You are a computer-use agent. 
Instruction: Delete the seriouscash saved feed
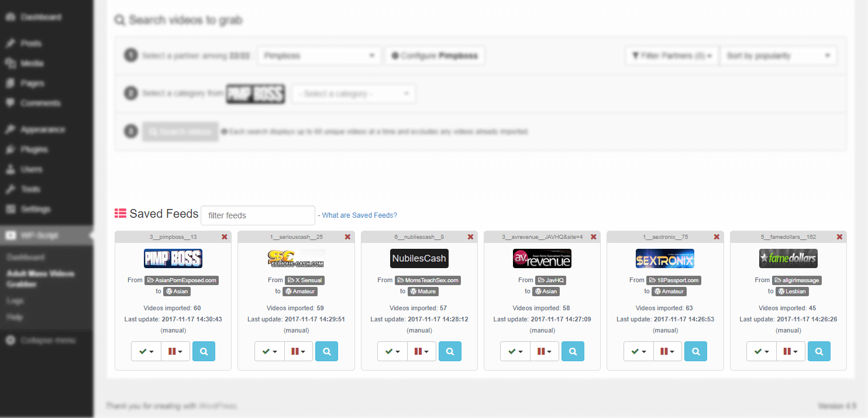[x=347, y=237]
